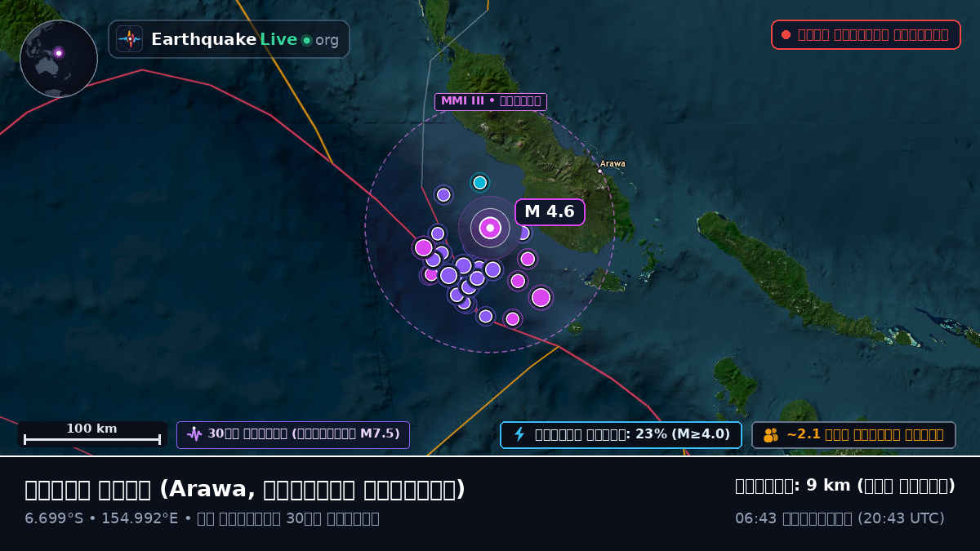Click the globe locator mini-map
This screenshot has height=551, width=980.
point(59,59)
